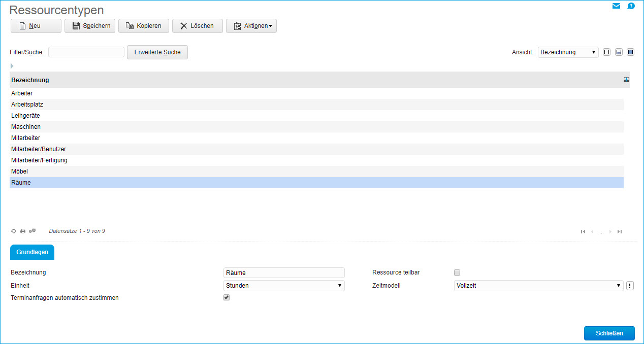Switch to split list-and-detail layout view
Screen dimensions: 644x344
pyautogui.click(x=619, y=52)
